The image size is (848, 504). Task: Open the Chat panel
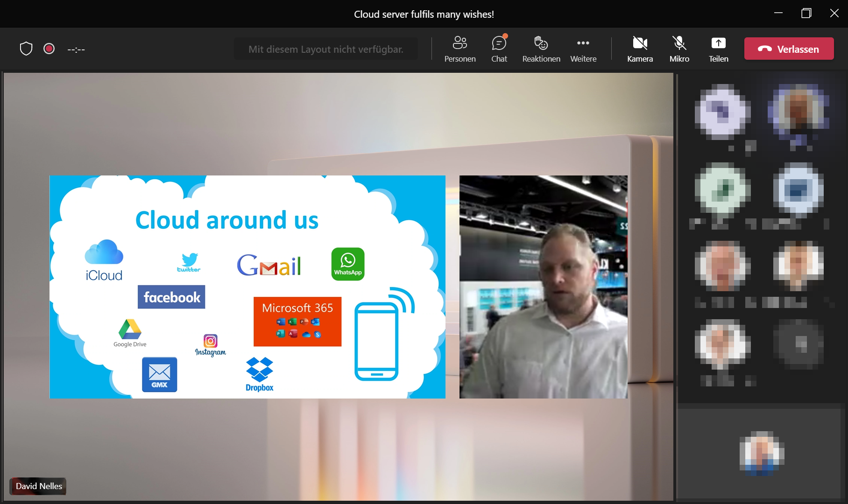499,49
